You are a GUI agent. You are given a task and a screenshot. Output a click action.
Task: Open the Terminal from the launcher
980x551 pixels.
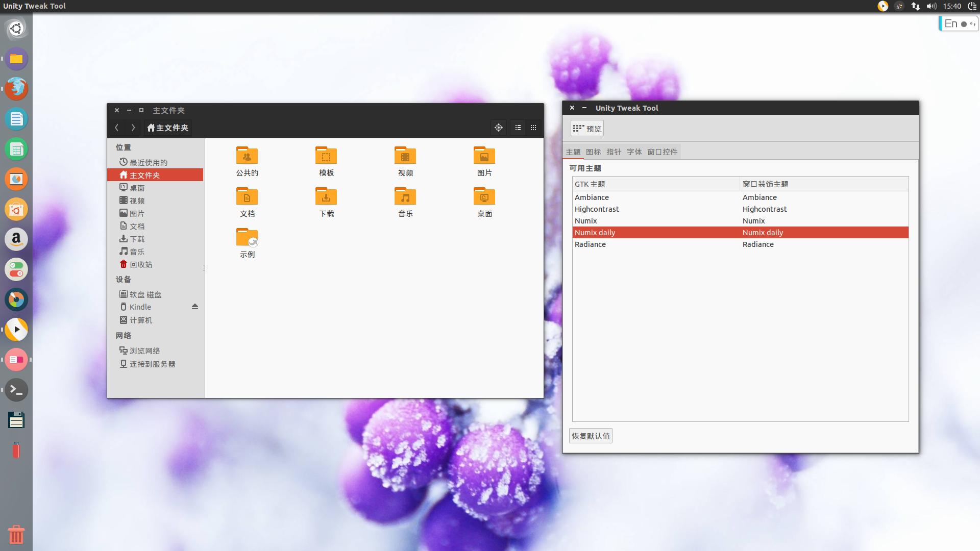click(x=16, y=390)
